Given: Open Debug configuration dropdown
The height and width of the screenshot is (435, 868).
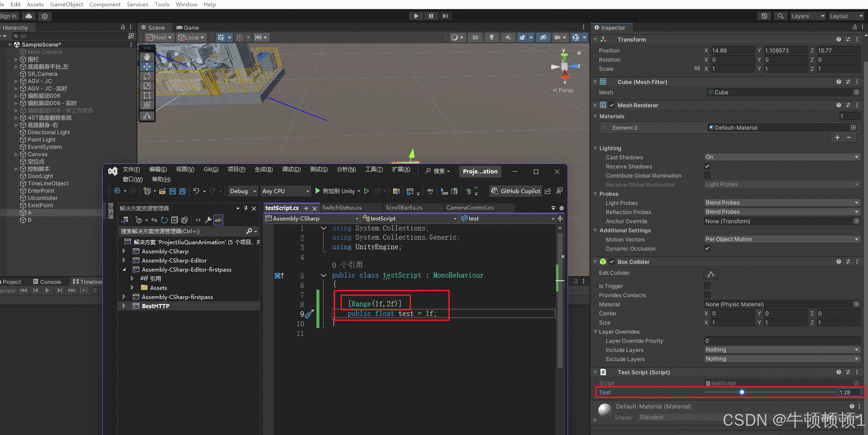Looking at the screenshot, I should [x=243, y=191].
